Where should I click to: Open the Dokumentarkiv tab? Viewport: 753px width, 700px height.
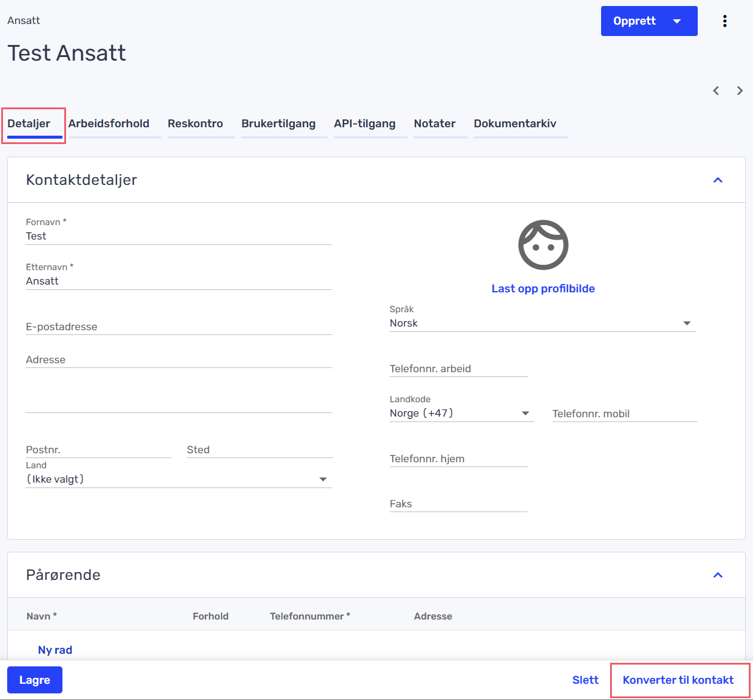pos(515,124)
